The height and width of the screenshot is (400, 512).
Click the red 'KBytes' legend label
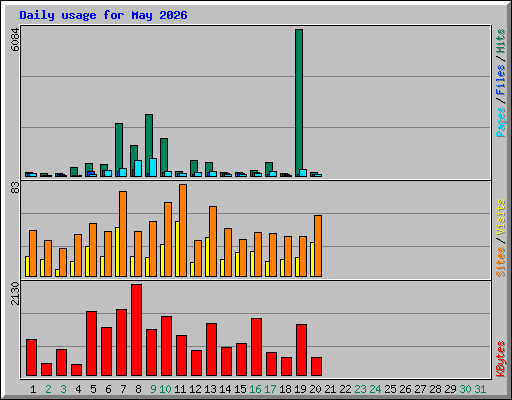[x=501, y=359]
